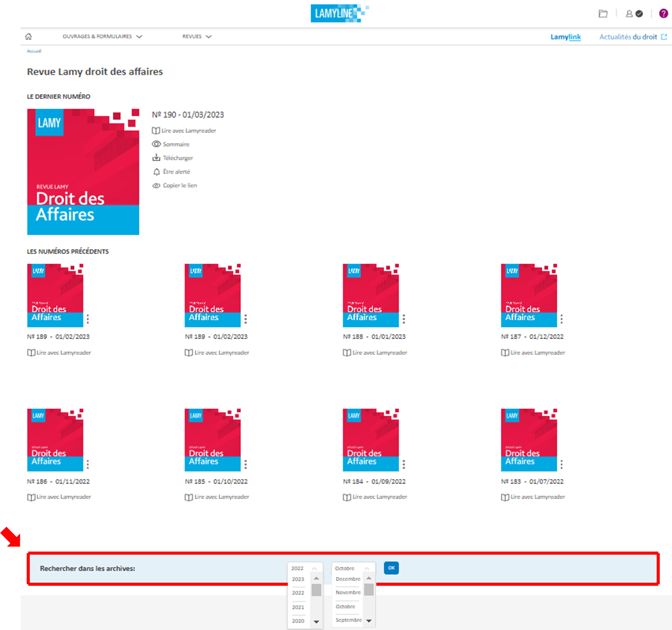This screenshot has height=630, width=672.
Task: Open the cover of issue Nº 187
Action: 529,295
